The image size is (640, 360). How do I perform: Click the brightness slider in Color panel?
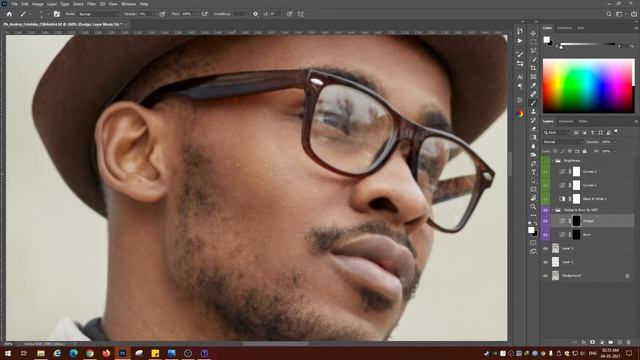click(588, 44)
